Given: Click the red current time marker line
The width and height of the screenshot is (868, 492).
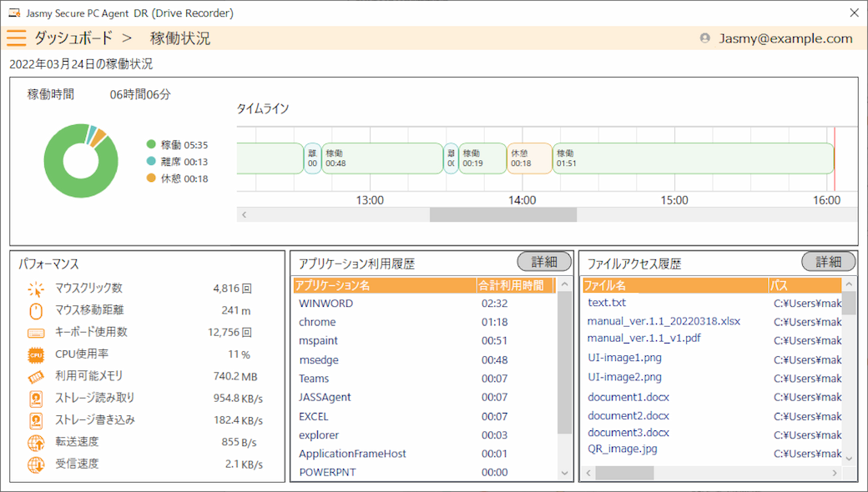Looking at the screenshot, I should click(835, 159).
